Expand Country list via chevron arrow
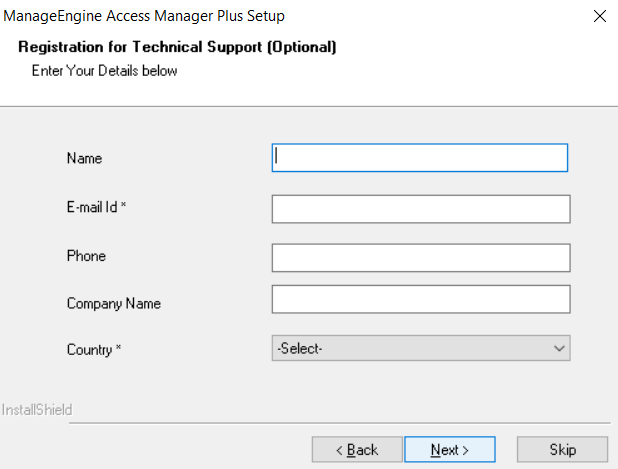The height and width of the screenshot is (469, 618). click(559, 348)
